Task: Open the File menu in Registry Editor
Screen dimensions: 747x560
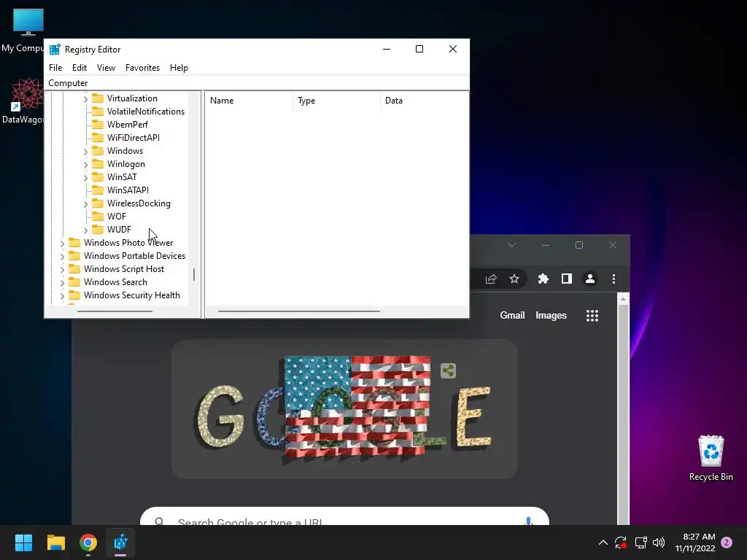Action: click(x=55, y=68)
